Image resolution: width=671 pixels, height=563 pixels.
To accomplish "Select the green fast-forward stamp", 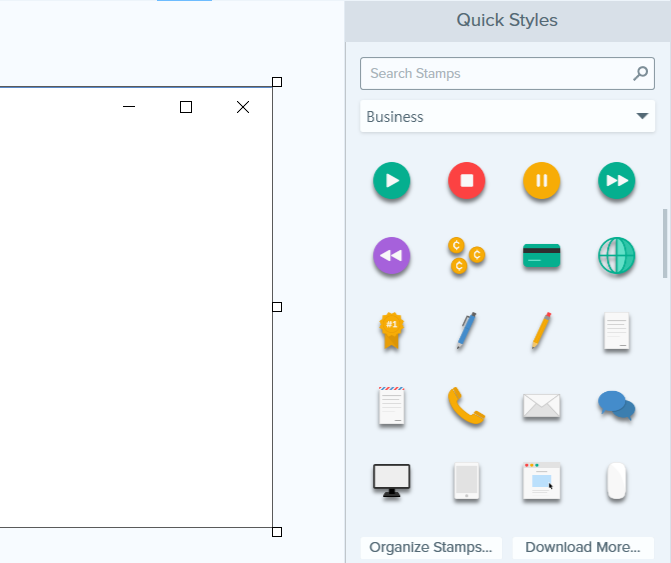I will coord(617,181).
